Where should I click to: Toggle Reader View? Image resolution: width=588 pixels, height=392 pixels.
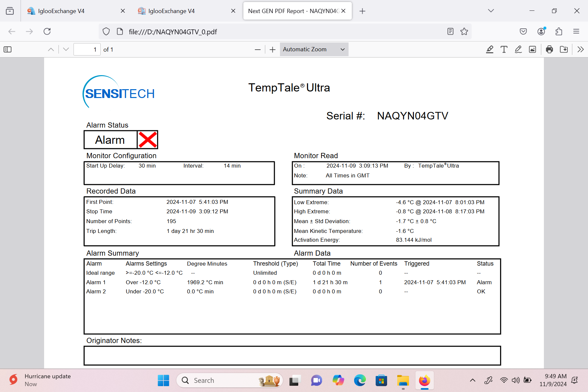[450, 31]
